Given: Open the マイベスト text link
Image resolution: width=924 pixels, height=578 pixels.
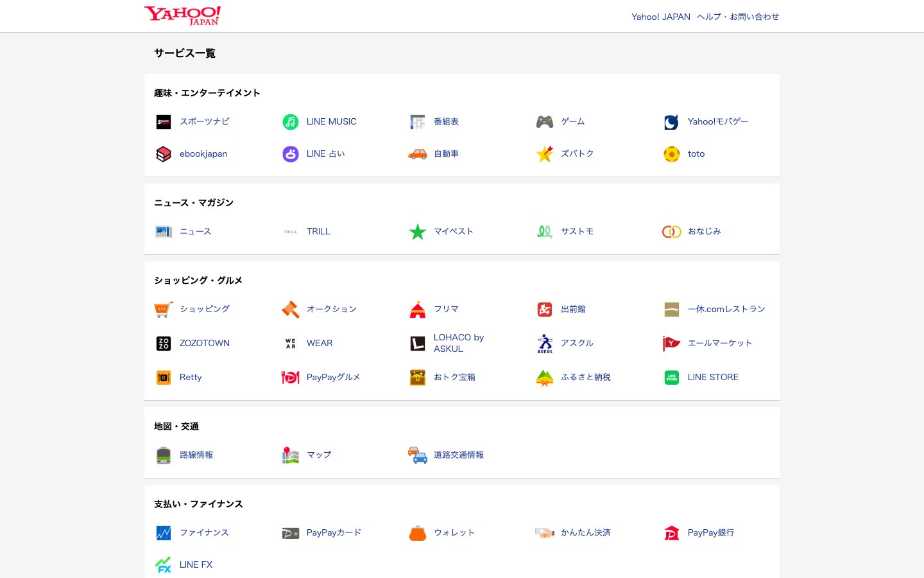Looking at the screenshot, I should 454,231.
